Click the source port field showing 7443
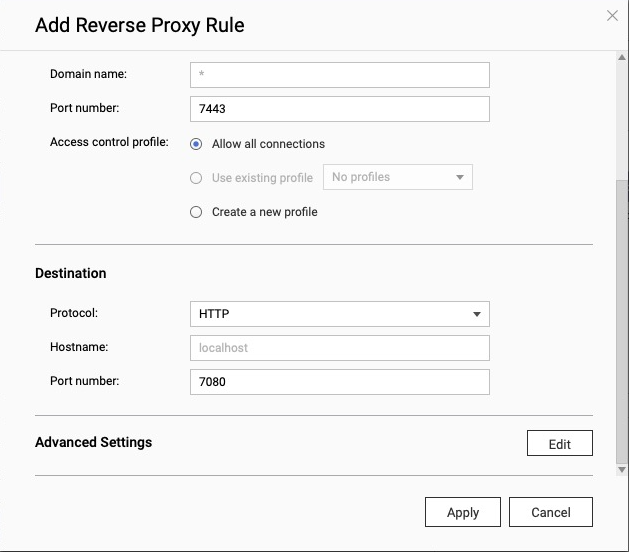Image resolution: width=629 pixels, height=552 pixels. pyautogui.click(x=339, y=109)
